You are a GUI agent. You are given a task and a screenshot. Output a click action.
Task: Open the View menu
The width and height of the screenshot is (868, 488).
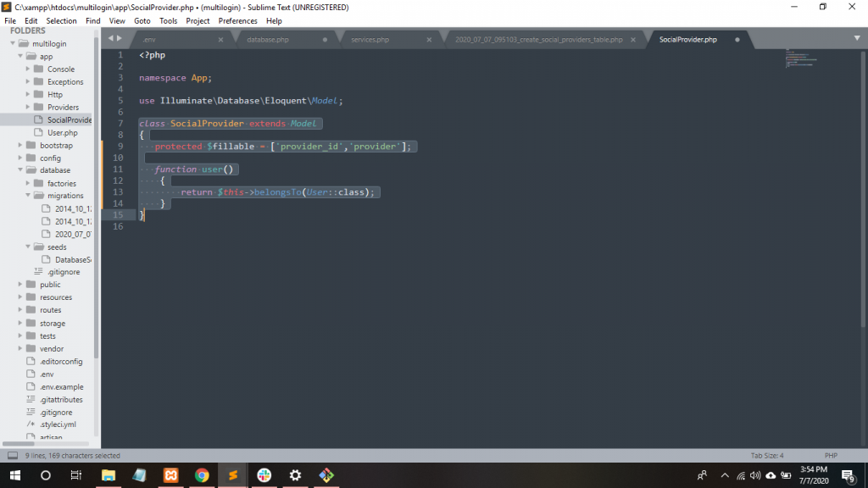pyautogui.click(x=117, y=21)
